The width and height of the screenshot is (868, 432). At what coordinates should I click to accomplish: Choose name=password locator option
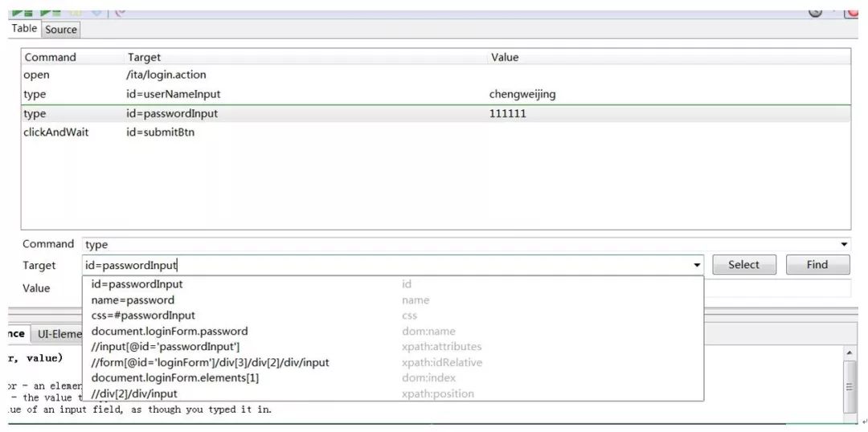point(393,300)
